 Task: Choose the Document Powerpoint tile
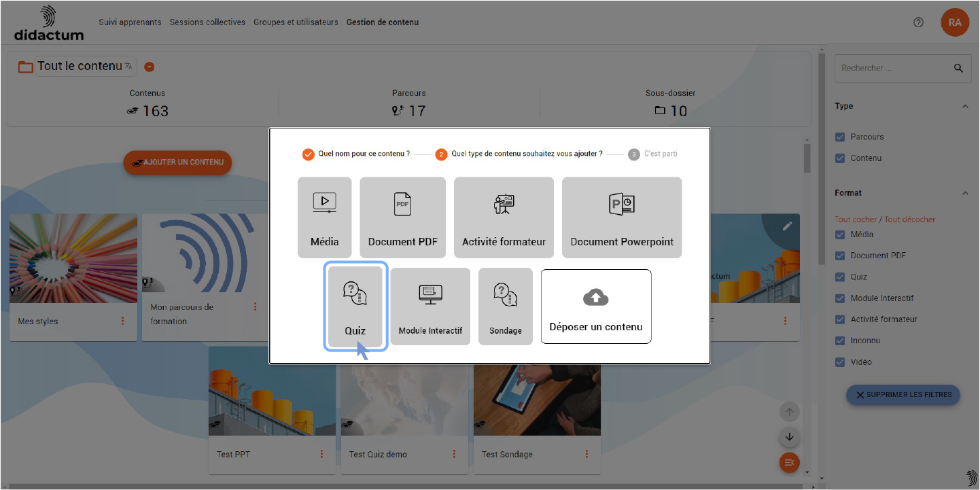[622, 217]
